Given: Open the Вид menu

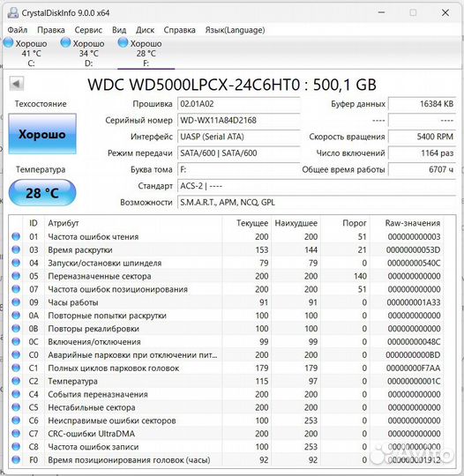Looking at the screenshot, I should 119,30.
